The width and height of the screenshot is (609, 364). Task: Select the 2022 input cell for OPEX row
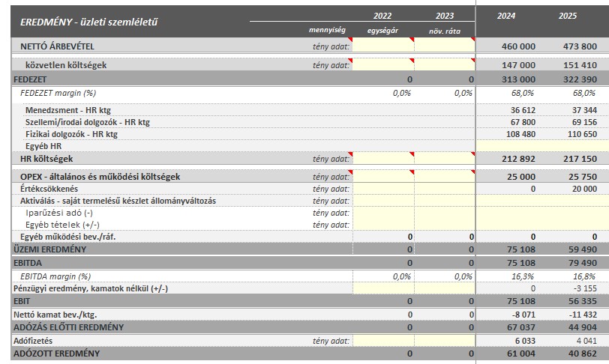click(383, 177)
